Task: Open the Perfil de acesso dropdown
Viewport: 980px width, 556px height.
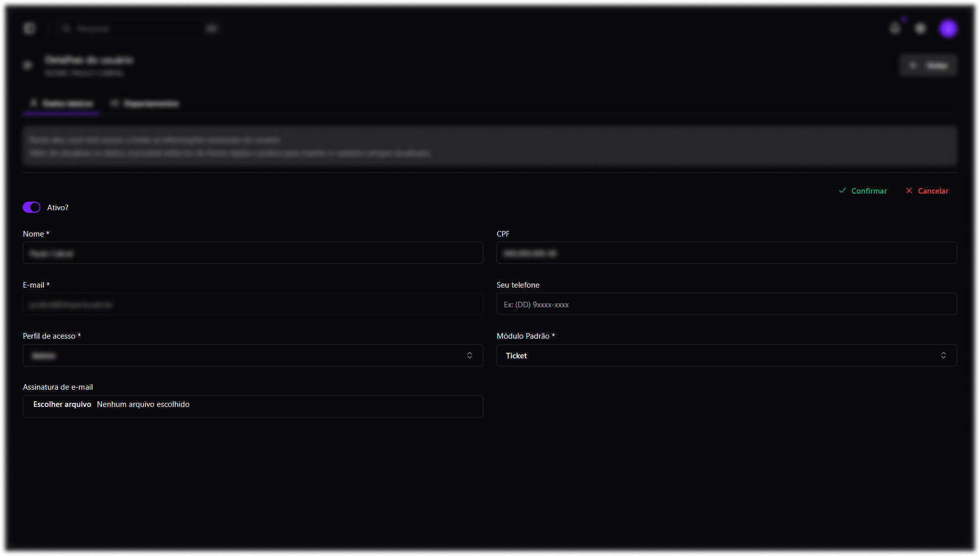Action: [253, 356]
